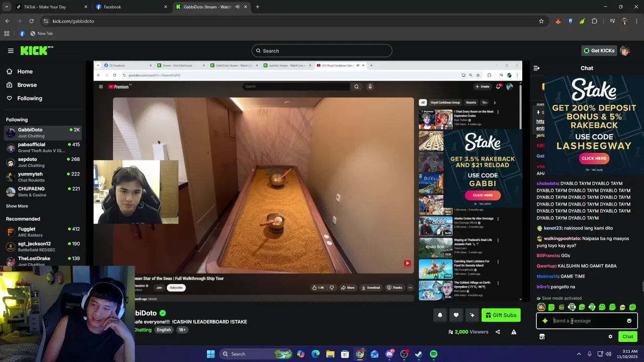Click CLICK HERE on Stake chat ad

[594, 158]
